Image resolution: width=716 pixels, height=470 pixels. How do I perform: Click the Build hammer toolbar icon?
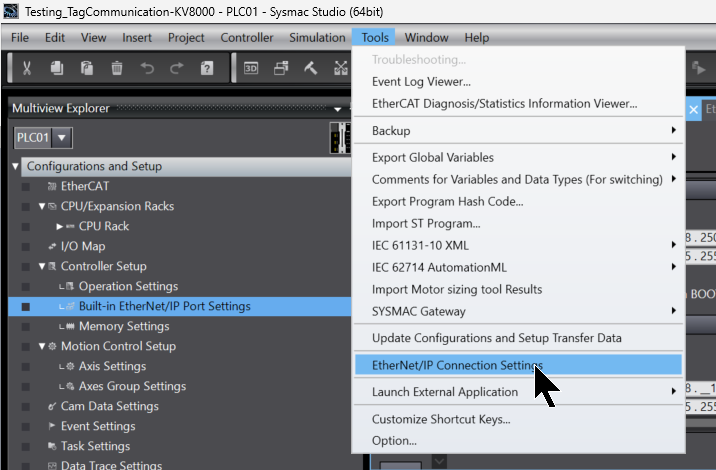click(311, 68)
